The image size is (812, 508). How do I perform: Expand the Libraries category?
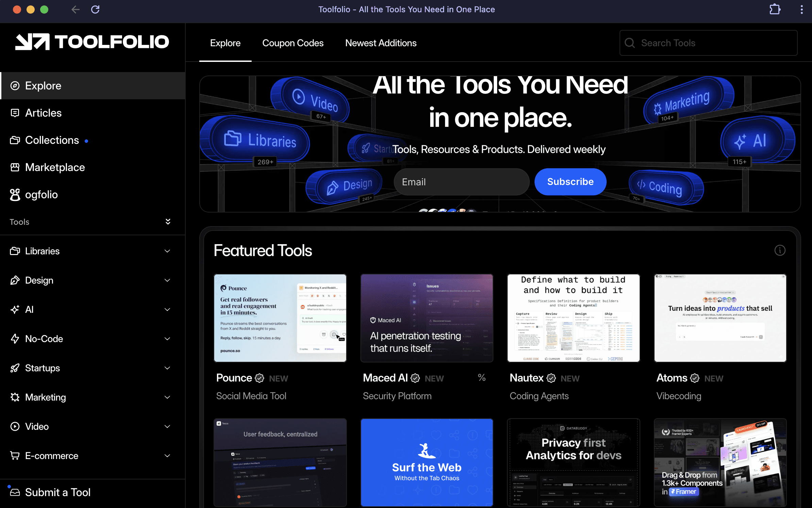pyautogui.click(x=167, y=251)
